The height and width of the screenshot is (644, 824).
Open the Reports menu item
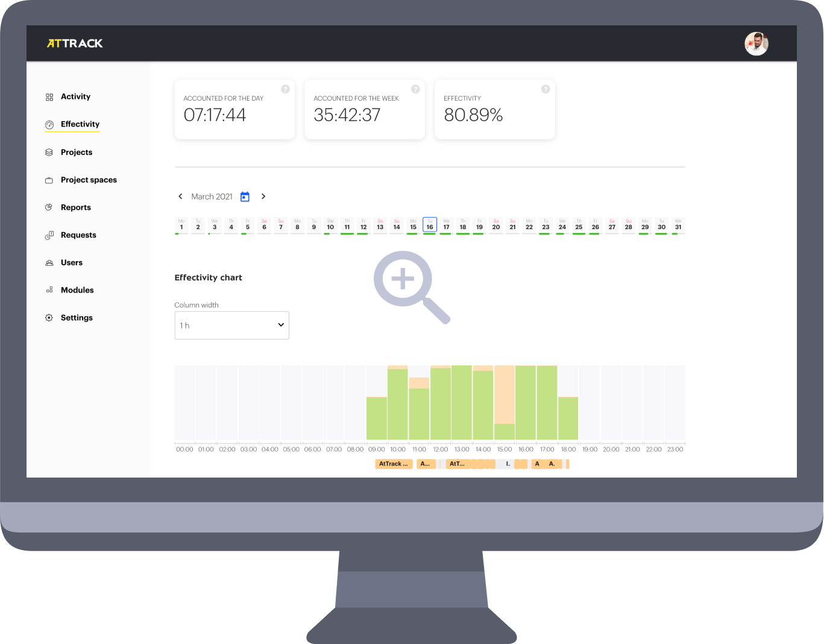pos(76,207)
